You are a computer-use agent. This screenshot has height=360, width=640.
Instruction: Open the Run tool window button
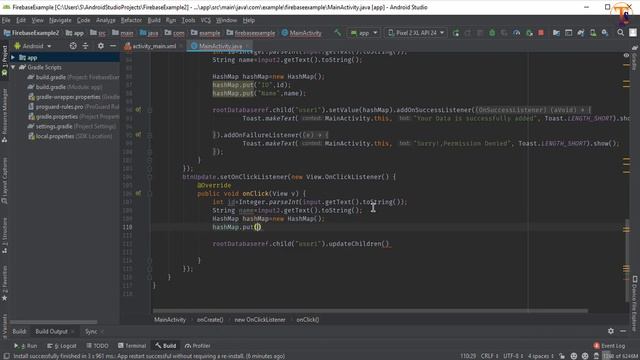coord(25,346)
